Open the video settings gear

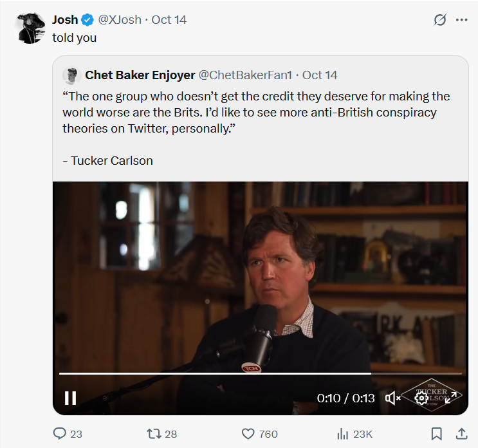pyautogui.click(x=422, y=398)
